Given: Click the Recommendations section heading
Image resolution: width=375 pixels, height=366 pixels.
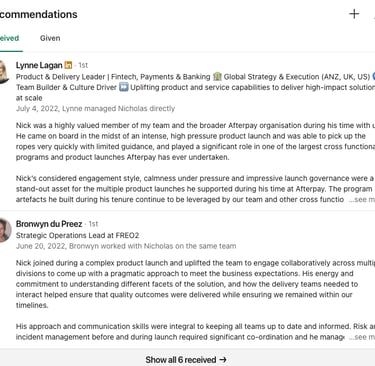Looking at the screenshot, I should click(x=39, y=14).
